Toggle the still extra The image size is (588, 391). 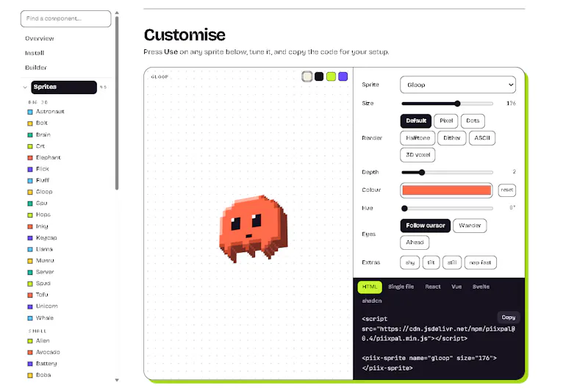point(452,262)
